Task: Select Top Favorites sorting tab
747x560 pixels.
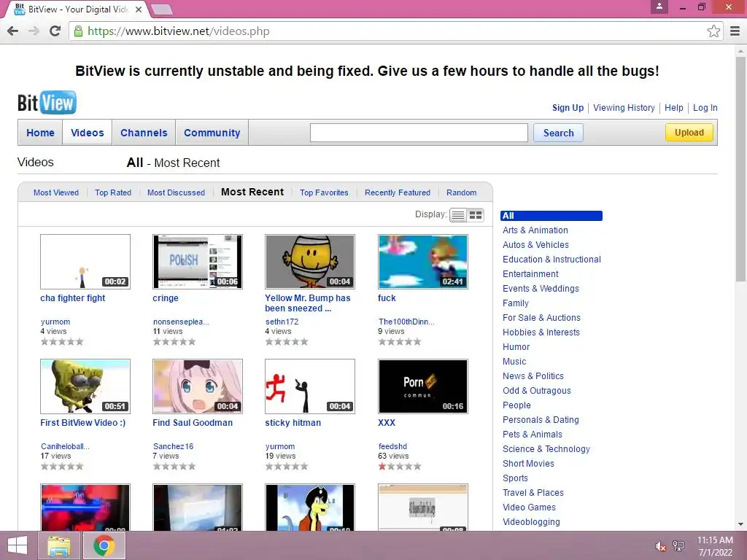Action: pyautogui.click(x=324, y=192)
